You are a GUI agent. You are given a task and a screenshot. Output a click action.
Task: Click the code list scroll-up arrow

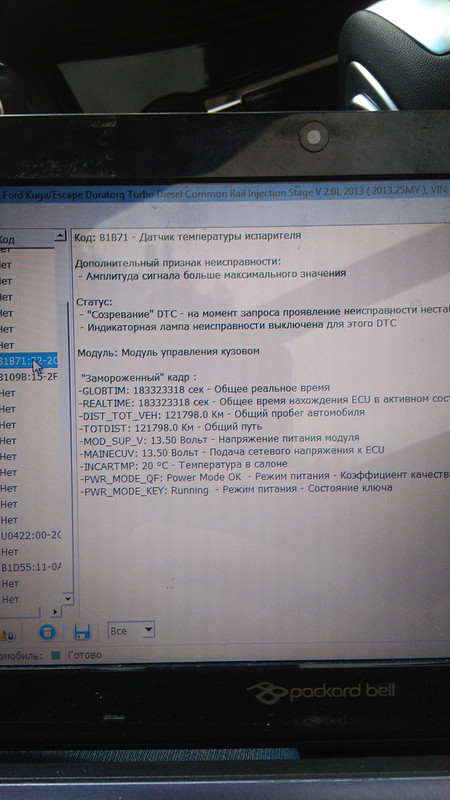(x=61, y=235)
